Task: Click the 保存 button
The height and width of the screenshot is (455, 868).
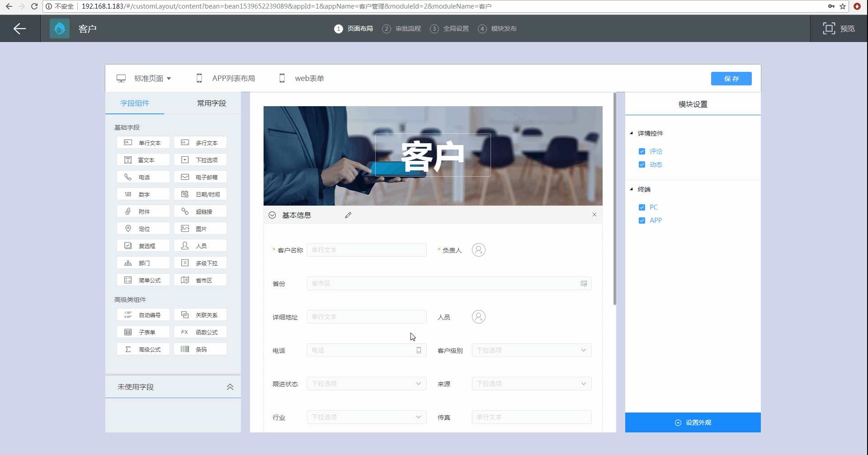Action: point(731,79)
